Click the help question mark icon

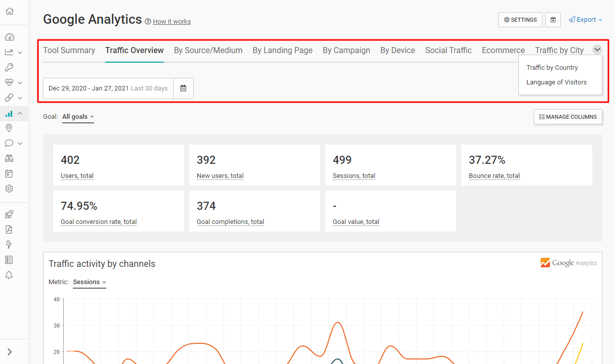pyautogui.click(x=148, y=21)
